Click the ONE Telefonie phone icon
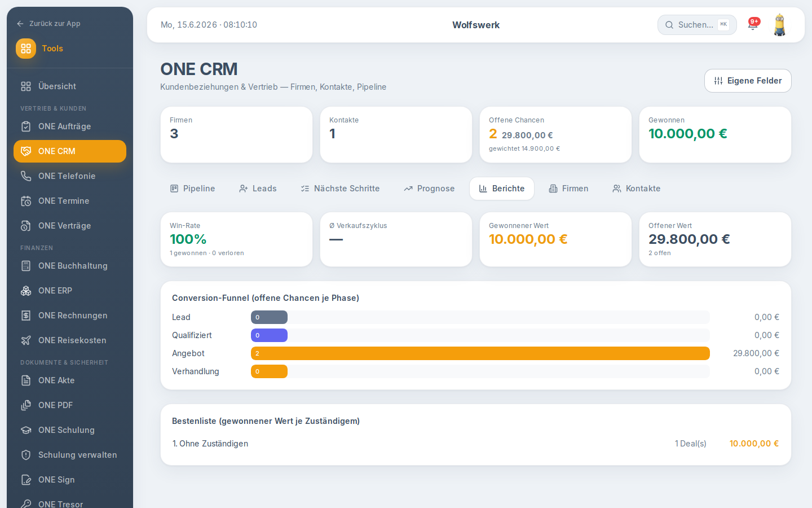 pyautogui.click(x=26, y=176)
